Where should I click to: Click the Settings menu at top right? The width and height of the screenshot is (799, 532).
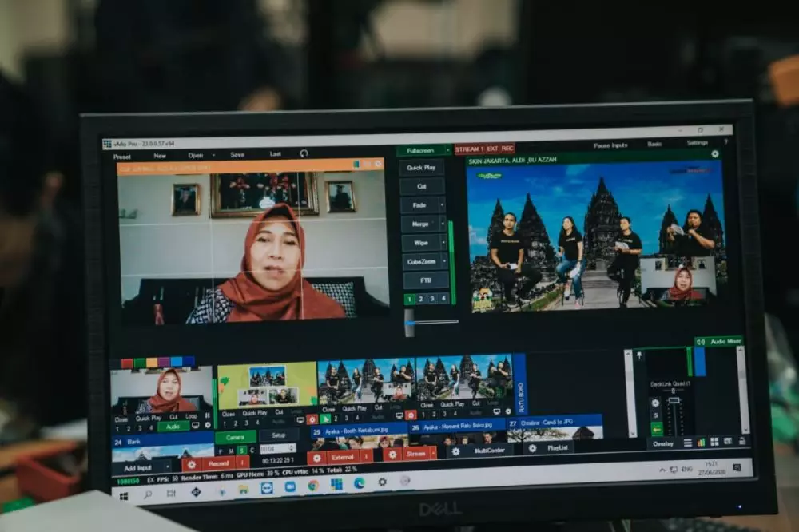697,143
